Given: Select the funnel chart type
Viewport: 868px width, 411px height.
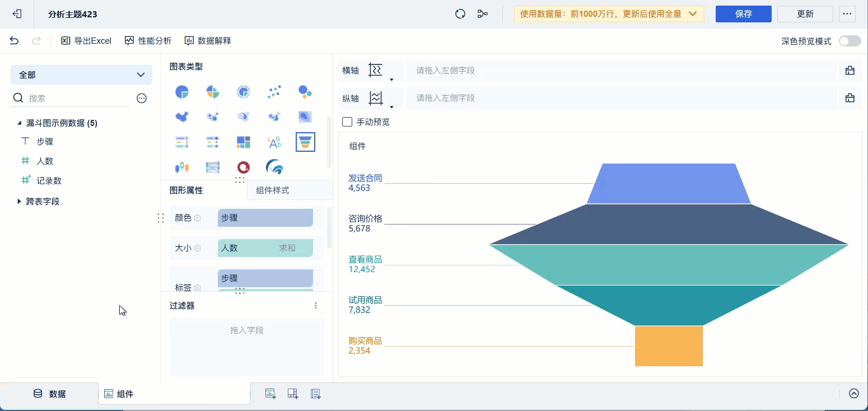Looking at the screenshot, I should [305, 142].
